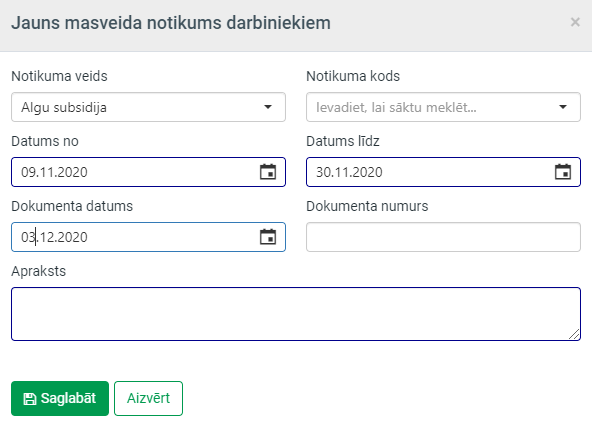Open calendar picker for Datums no
The height and width of the screenshot is (422, 592).
coord(268,172)
